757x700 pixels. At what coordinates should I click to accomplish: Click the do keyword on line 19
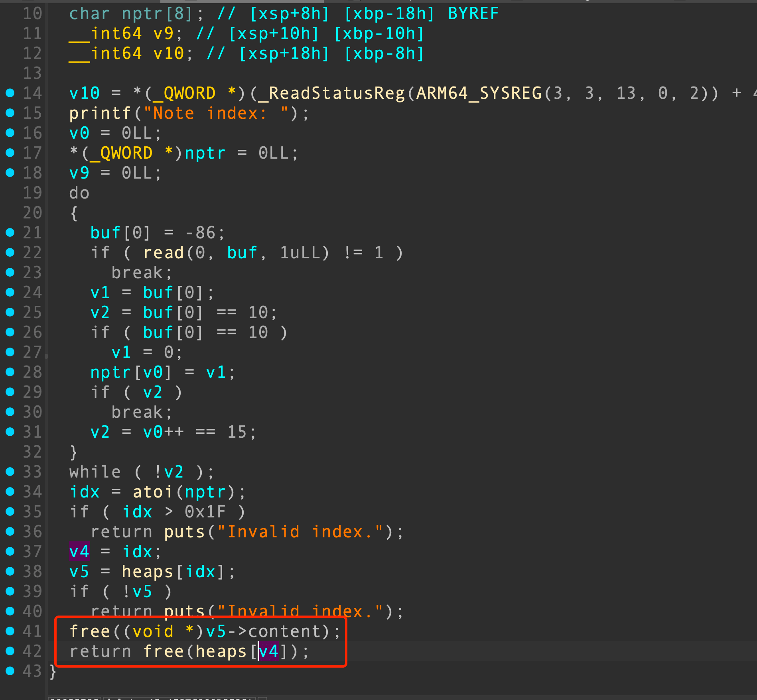click(79, 193)
